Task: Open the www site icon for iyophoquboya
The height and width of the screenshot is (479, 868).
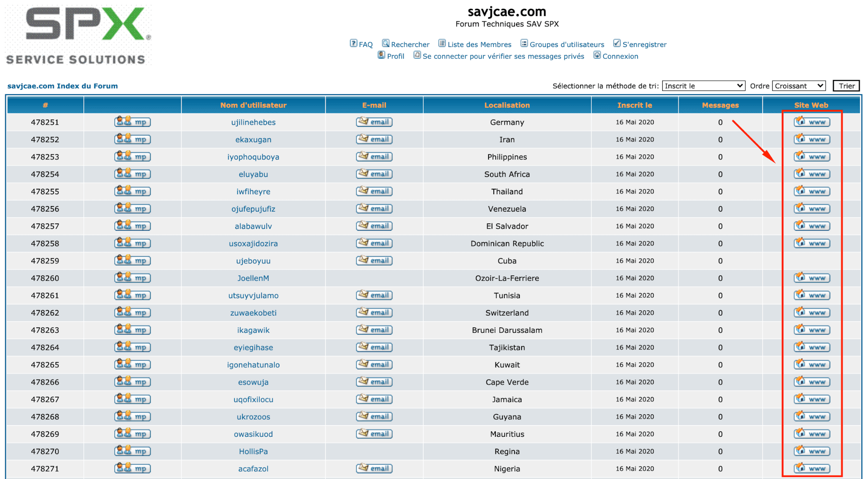Action: [x=812, y=156]
